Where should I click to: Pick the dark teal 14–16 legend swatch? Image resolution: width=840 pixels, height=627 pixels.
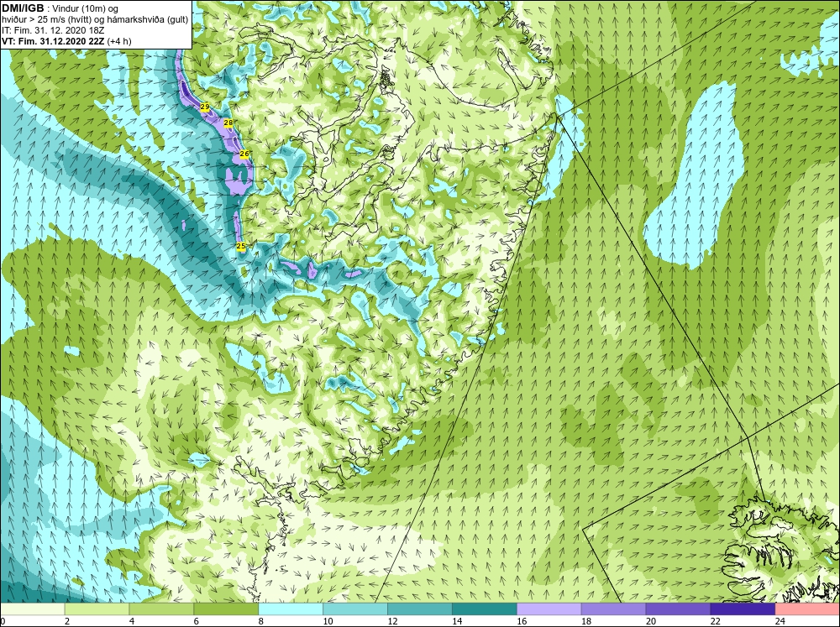point(485,609)
